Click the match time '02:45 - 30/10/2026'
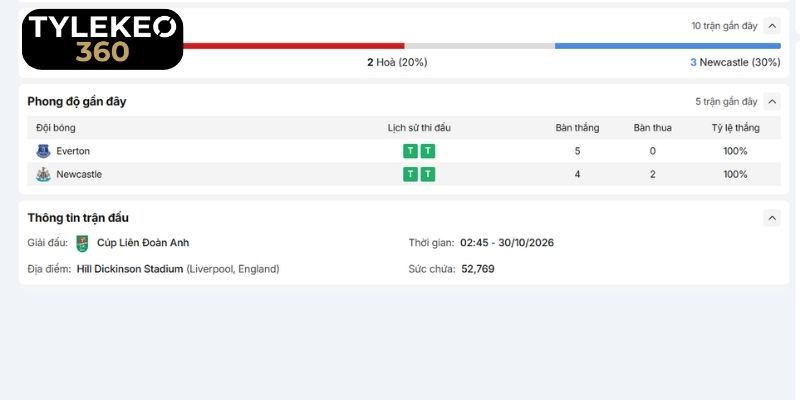 pos(507,243)
